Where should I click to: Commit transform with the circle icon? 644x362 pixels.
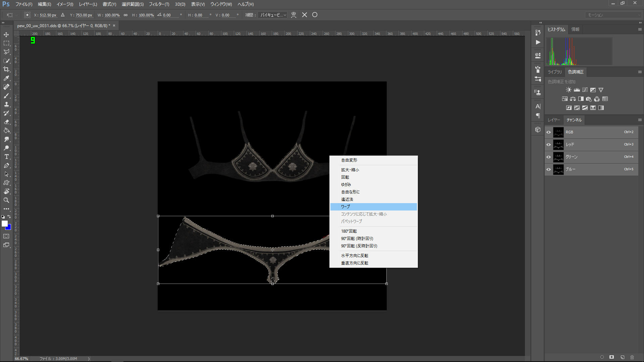pos(315,15)
